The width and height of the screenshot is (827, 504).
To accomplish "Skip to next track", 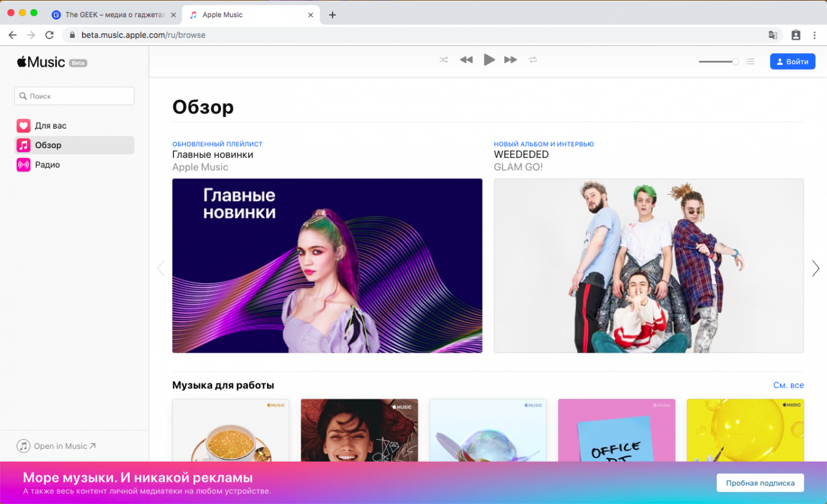I will coord(510,60).
